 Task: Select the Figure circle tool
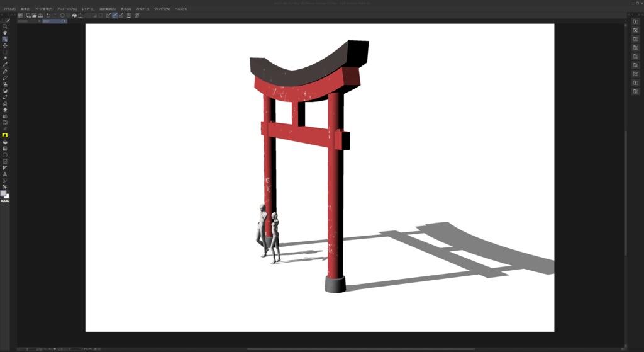click(5, 155)
